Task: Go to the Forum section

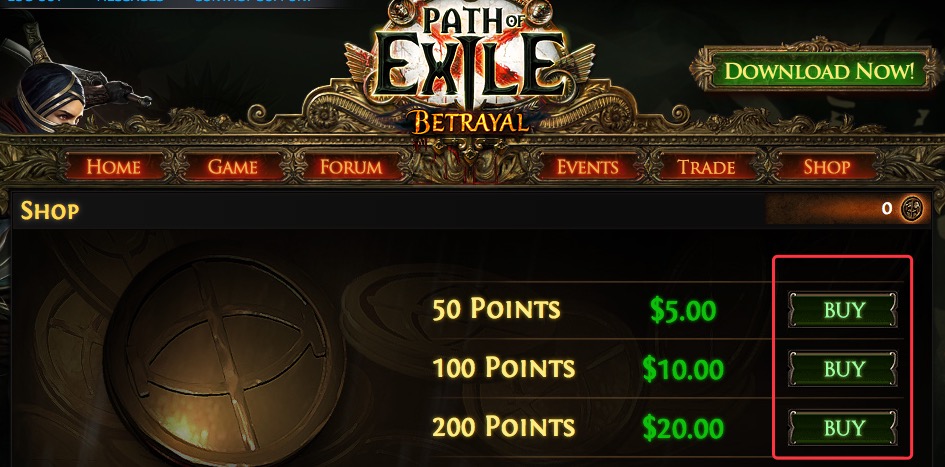Action: click(x=351, y=167)
